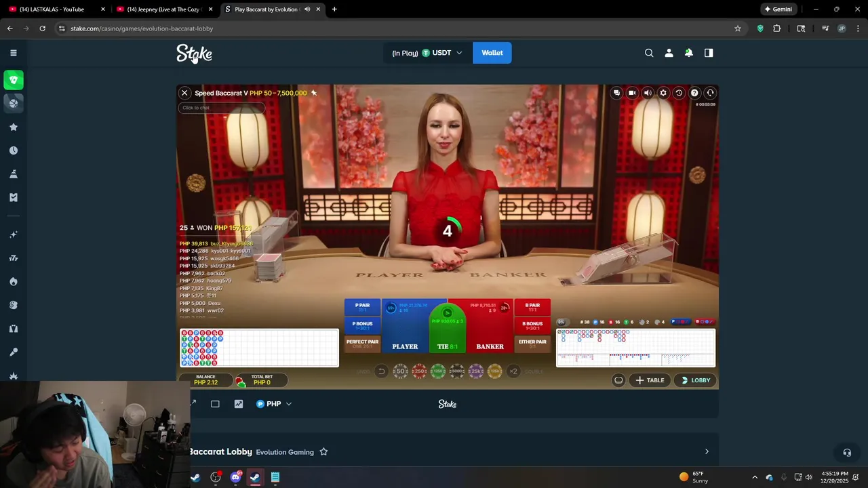The width and height of the screenshot is (868, 488).
Task: Select the black 5000 chip
Action: (x=457, y=371)
